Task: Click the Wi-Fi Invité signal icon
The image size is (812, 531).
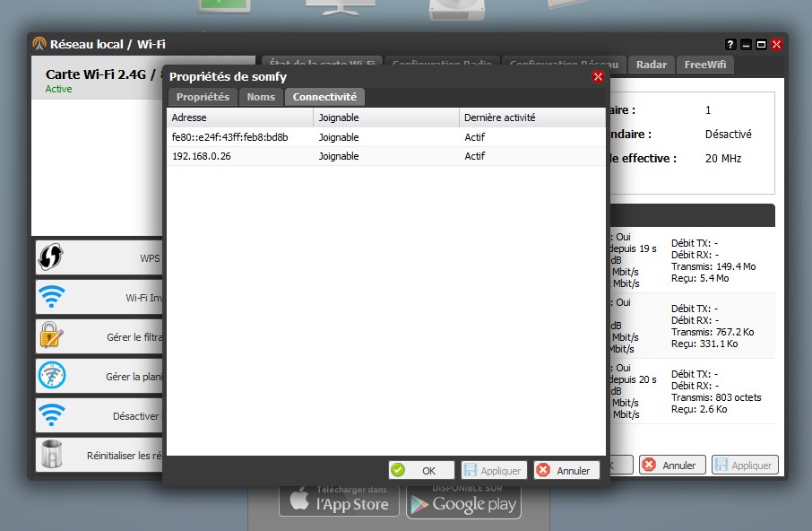Action: coord(51,297)
